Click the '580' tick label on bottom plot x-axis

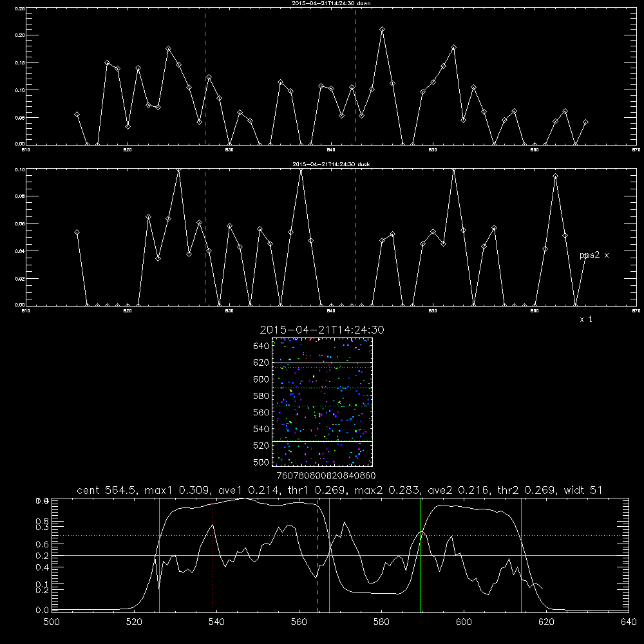click(x=381, y=622)
